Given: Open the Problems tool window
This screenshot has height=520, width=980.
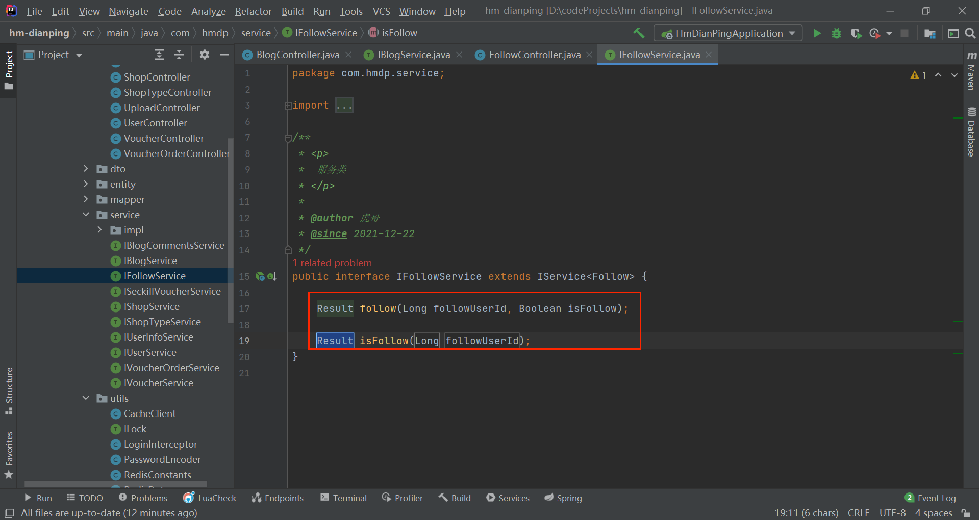Looking at the screenshot, I should coord(143,498).
